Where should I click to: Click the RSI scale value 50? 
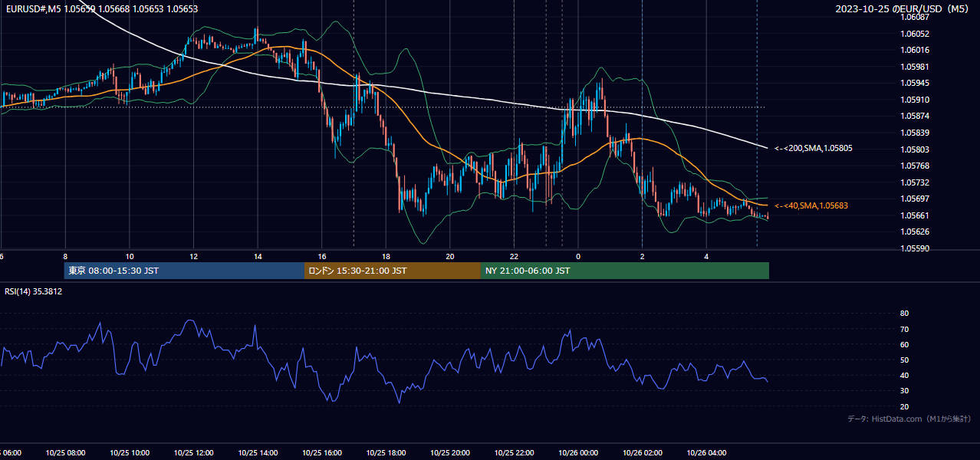click(904, 360)
